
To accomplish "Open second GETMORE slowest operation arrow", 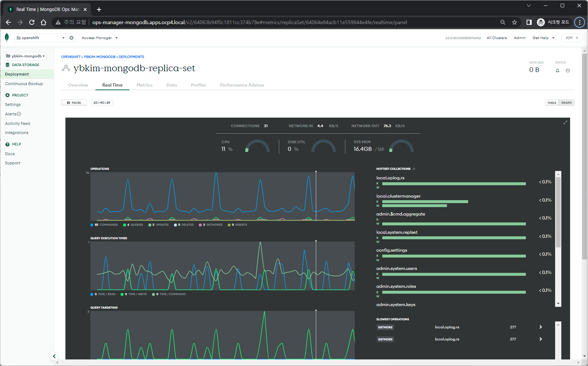I will click(x=540, y=339).
